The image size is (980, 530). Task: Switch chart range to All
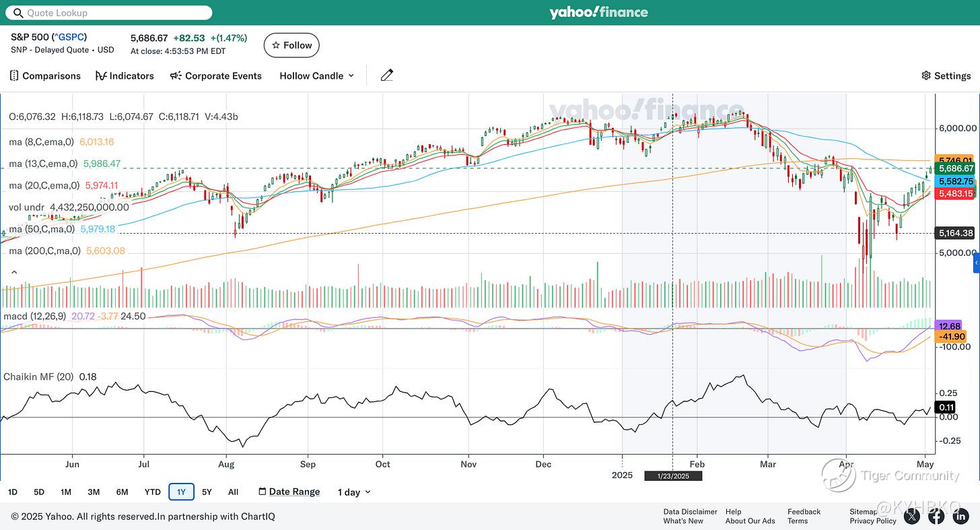click(x=233, y=492)
